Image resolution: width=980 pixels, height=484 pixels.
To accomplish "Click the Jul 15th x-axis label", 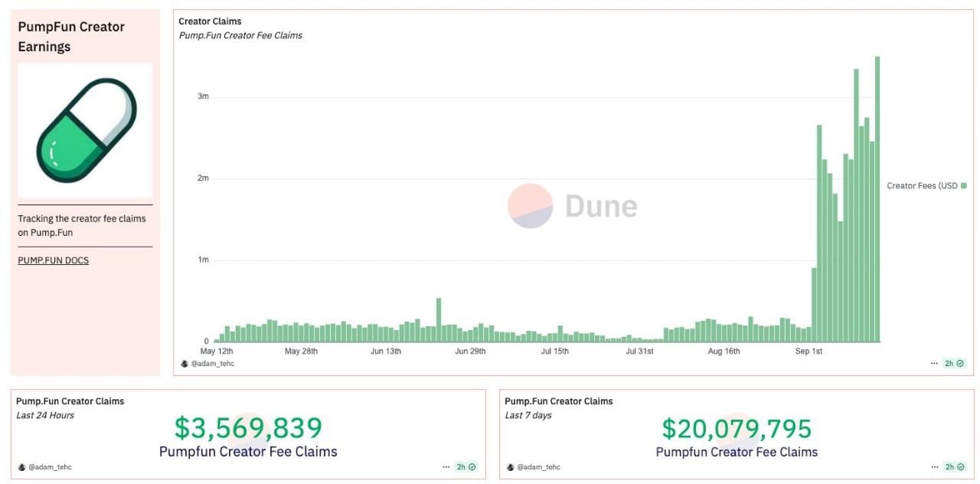I will (555, 352).
